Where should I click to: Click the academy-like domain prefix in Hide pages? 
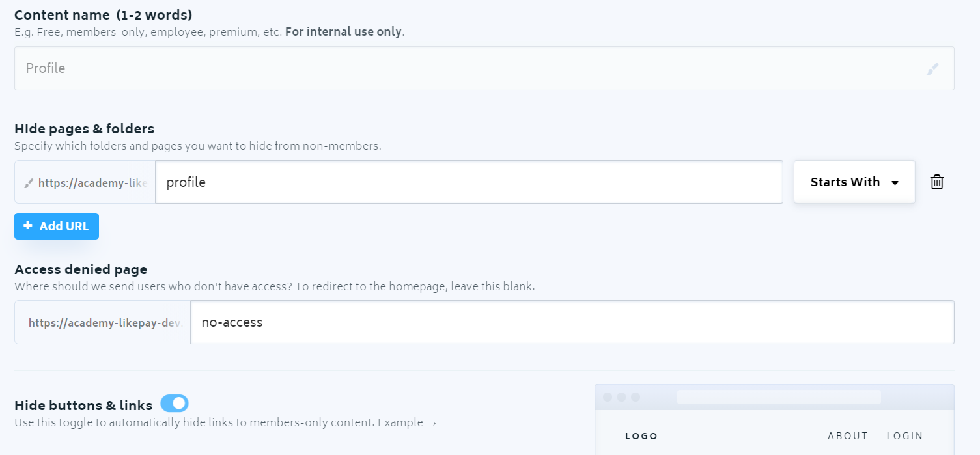click(x=93, y=184)
